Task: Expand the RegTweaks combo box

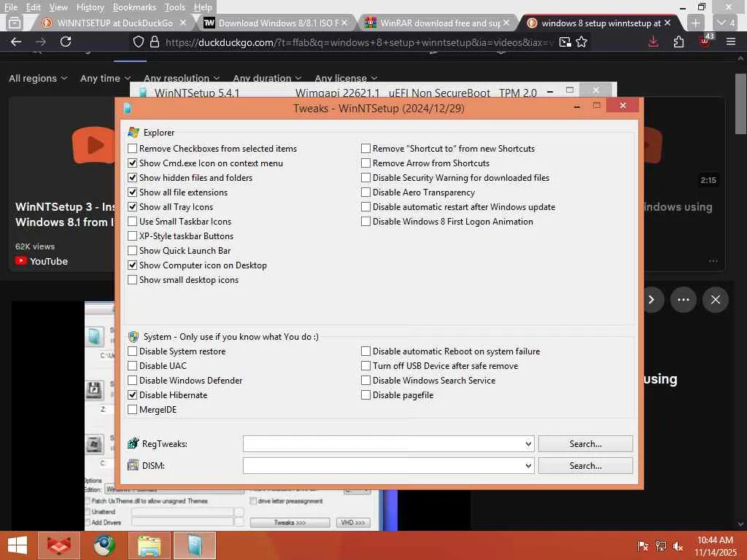Action: click(x=528, y=444)
